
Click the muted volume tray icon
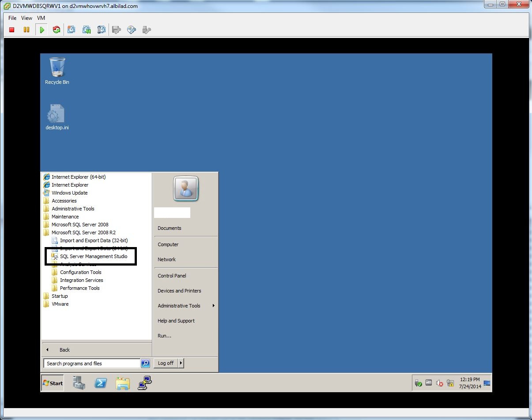[439, 383]
